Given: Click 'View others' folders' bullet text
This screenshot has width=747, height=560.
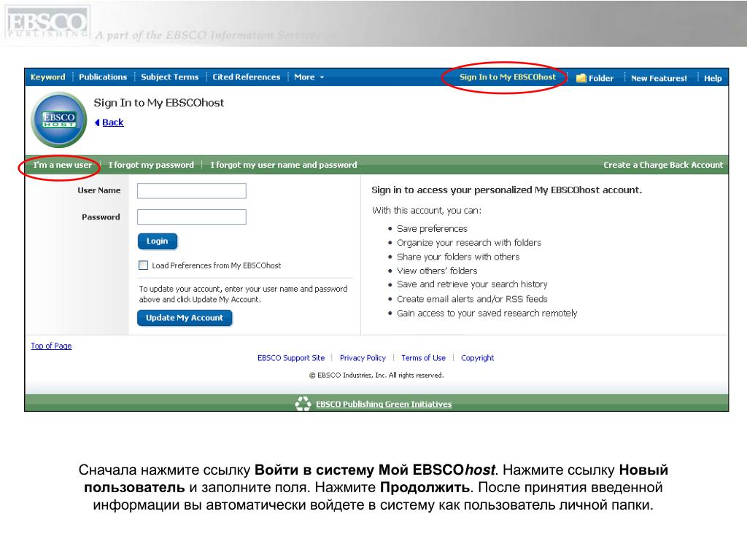Looking at the screenshot, I should (x=437, y=271).
